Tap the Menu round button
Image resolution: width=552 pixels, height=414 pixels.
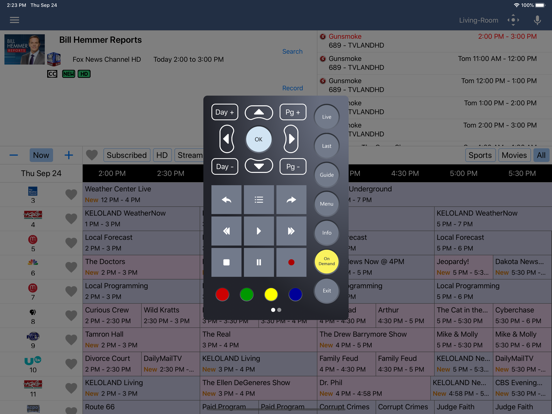(x=326, y=203)
